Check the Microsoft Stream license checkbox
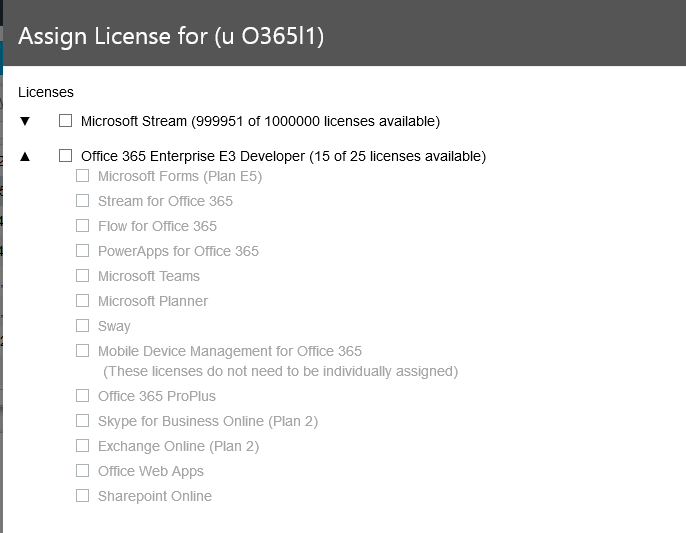Screen dimensions: 686x533 point(66,120)
